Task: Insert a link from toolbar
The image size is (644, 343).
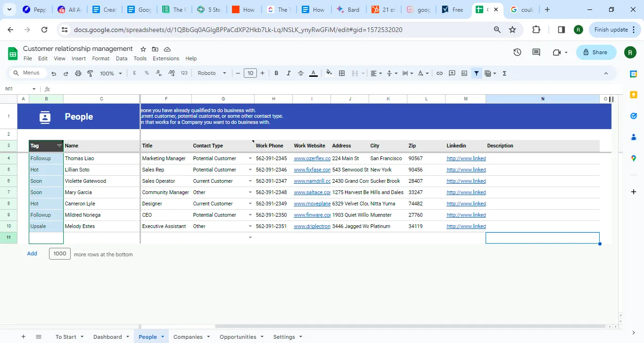Action: click(x=439, y=73)
